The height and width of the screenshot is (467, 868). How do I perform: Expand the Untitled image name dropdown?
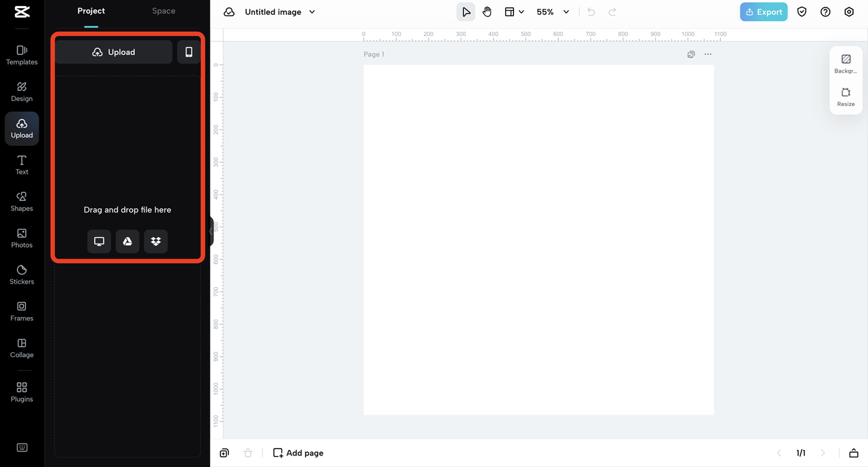[312, 12]
